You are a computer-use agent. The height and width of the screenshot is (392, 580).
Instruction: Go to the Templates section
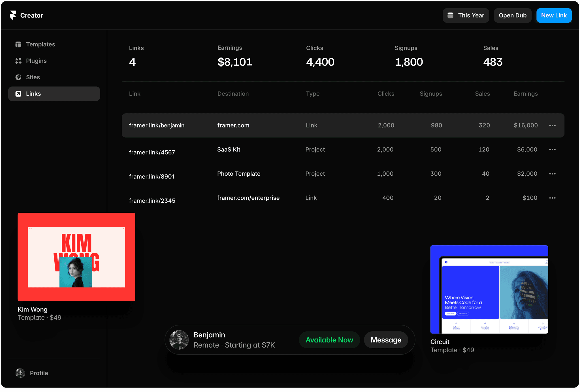(x=40, y=44)
